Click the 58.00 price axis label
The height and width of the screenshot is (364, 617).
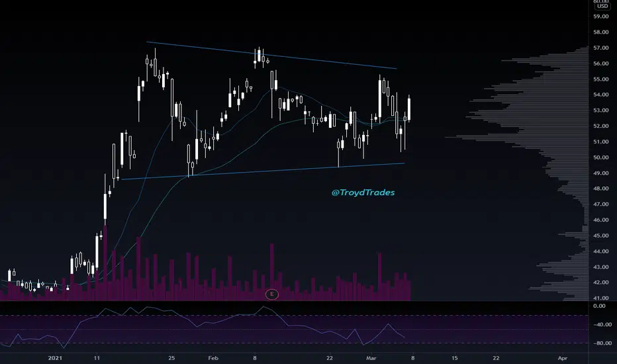click(x=601, y=32)
